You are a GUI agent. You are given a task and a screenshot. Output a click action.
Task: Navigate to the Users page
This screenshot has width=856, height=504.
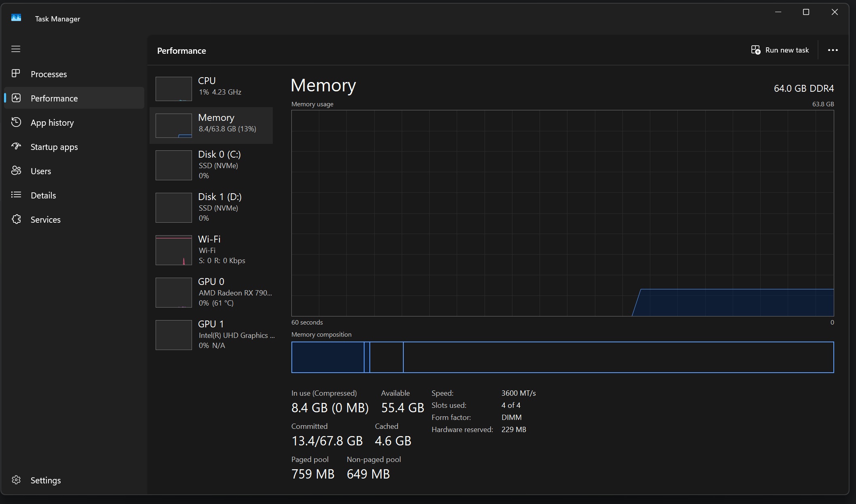(74, 171)
